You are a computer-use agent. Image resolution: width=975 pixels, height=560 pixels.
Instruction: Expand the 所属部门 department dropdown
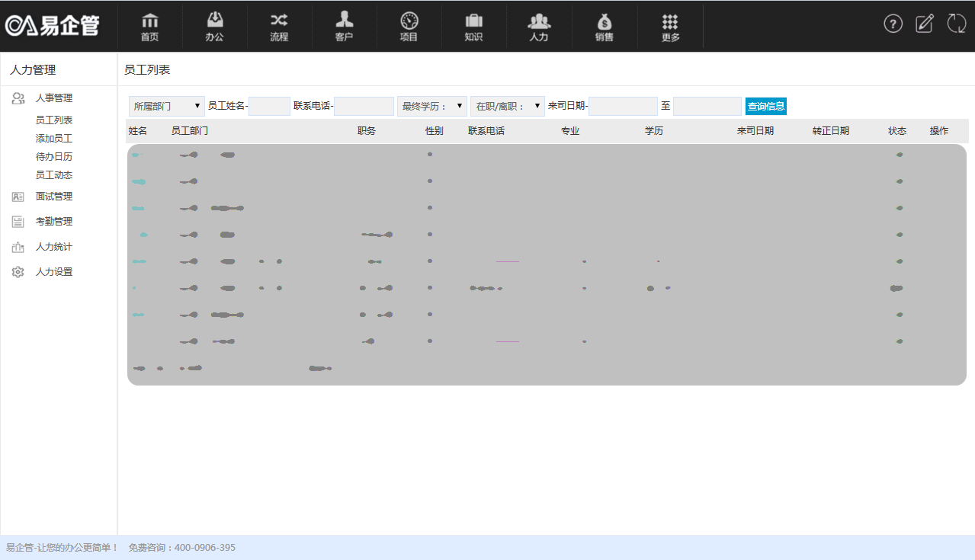[166, 106]
